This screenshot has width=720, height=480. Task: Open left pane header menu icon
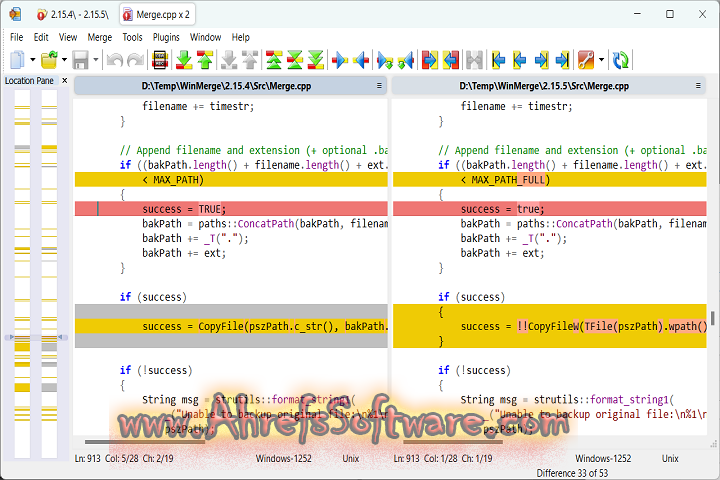click(x=379, y=85)
